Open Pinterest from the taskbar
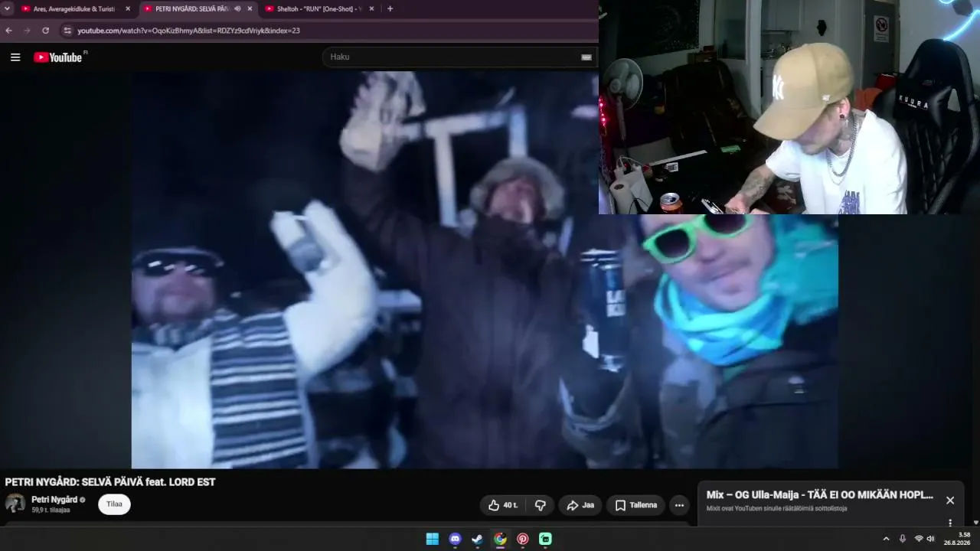The height and width of the screenshot is (551, 980). click(x=522, y=539)
